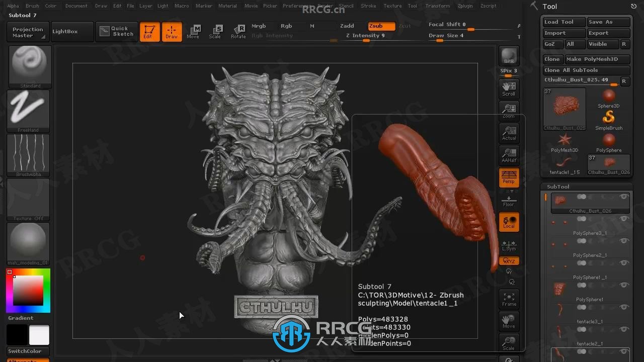Select the black secondary color swatch

click(17, 335)
